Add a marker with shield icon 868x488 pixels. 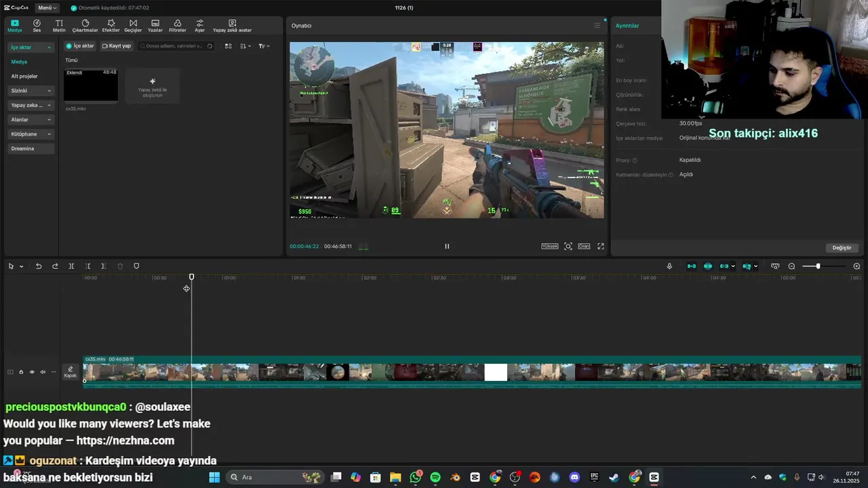click(136, 266)
